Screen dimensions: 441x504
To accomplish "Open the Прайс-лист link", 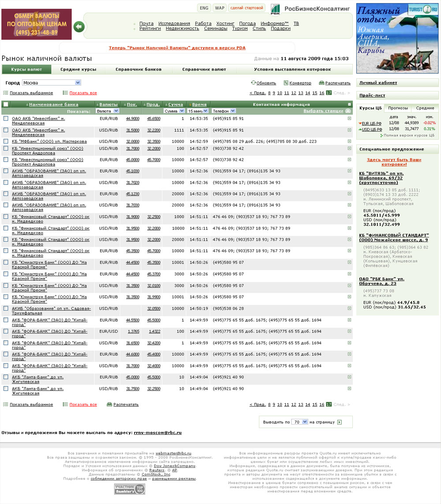I will point(372,95).
